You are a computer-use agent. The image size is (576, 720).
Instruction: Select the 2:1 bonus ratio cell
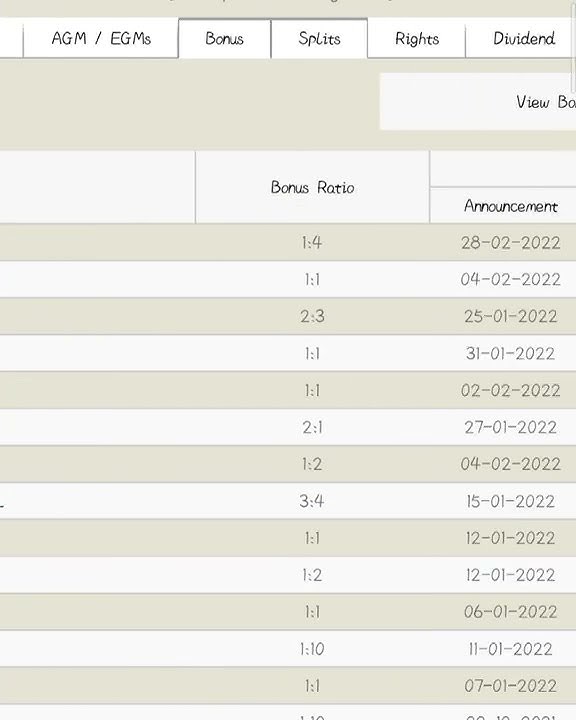tap(312, 427)
